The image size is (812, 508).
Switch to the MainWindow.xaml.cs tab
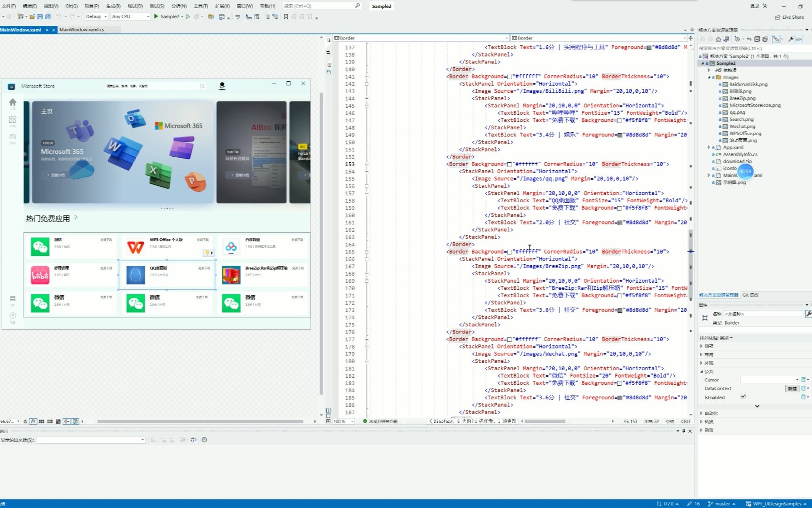(x=82, y=30)
